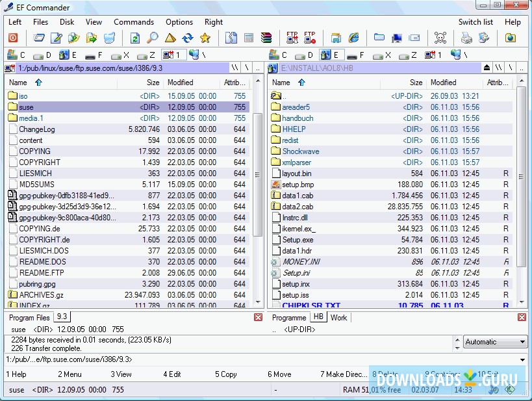Open the Automatic transfer mode dropdown
The width and height of the screenshot is (532, 401).
522,342
